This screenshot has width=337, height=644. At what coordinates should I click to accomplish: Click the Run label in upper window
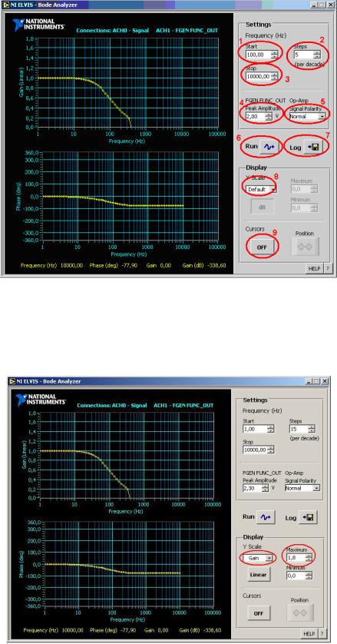[251, 147]
